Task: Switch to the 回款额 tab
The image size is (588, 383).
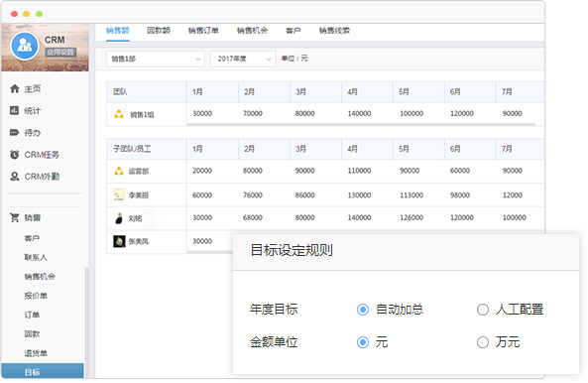Action: 159,31
